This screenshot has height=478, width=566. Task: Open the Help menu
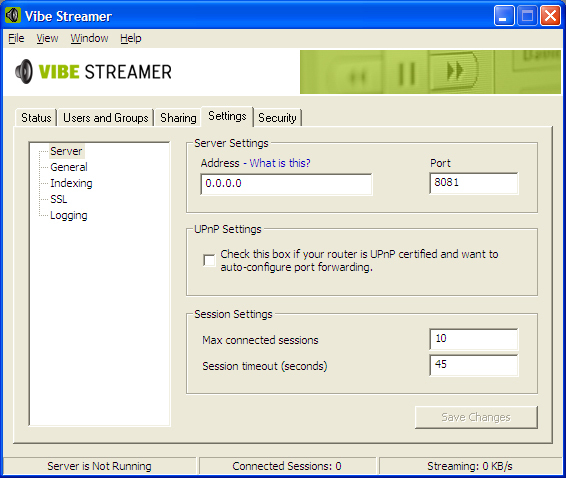tap(131, 38)
